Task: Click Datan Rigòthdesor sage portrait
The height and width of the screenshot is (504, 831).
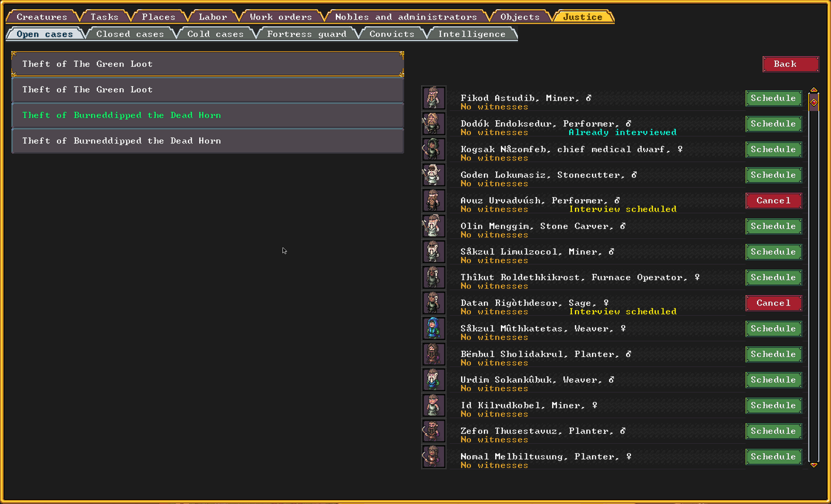Action: tap(433, 303)
